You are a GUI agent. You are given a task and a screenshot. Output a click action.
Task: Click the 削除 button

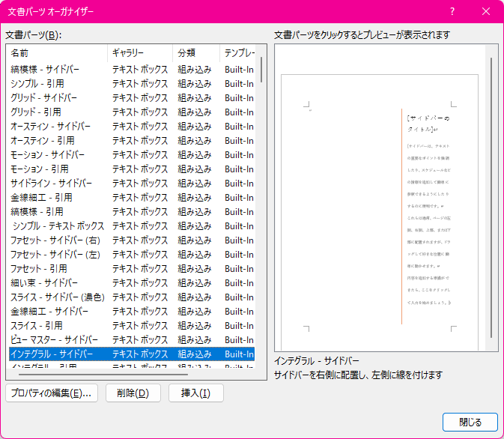coord(133,393)
